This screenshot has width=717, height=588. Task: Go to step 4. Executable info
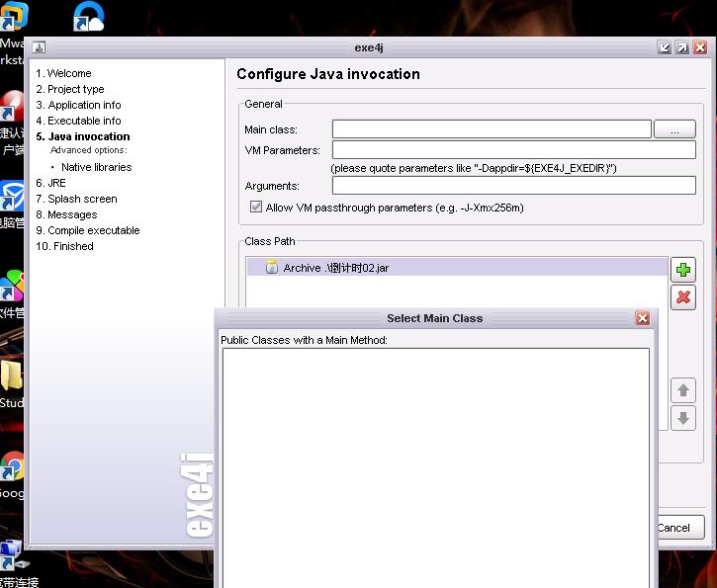[x=79, y=121]
